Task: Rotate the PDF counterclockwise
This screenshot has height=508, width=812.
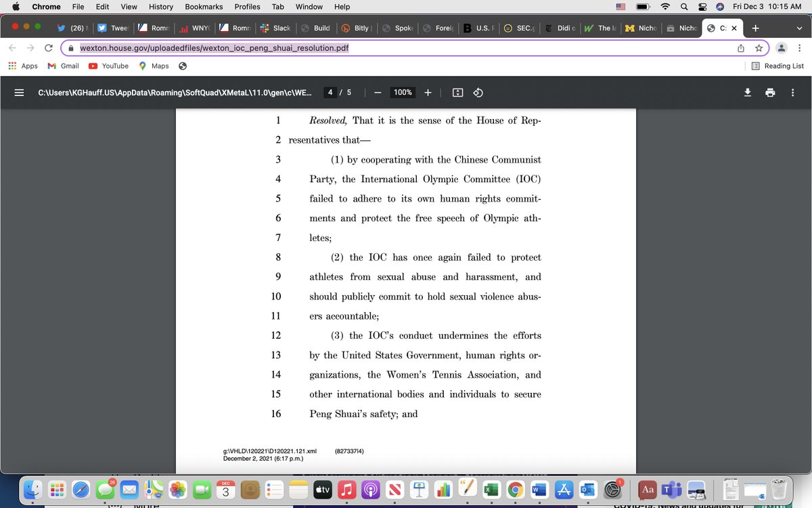Action: (x=478, y=93)
